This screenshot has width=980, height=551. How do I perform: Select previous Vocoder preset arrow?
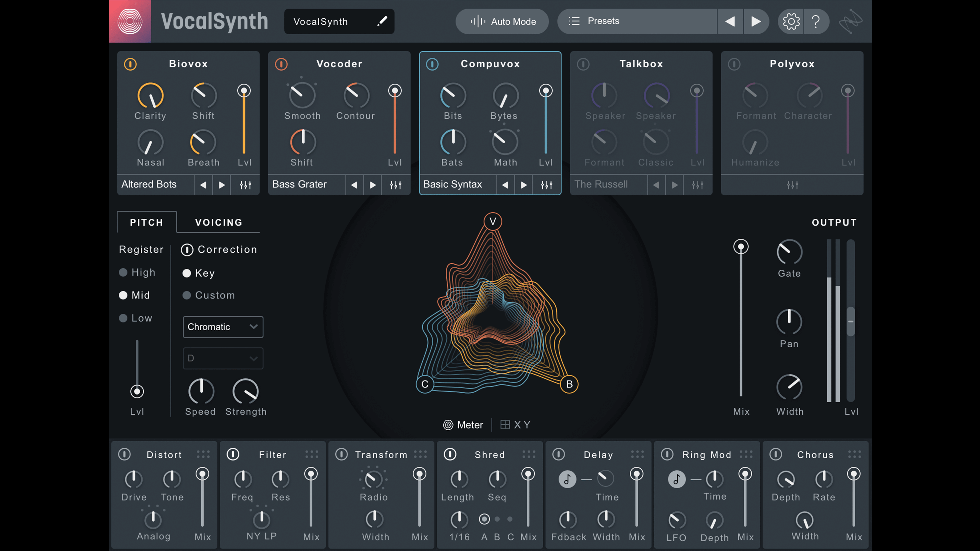[x=354, y=185]
